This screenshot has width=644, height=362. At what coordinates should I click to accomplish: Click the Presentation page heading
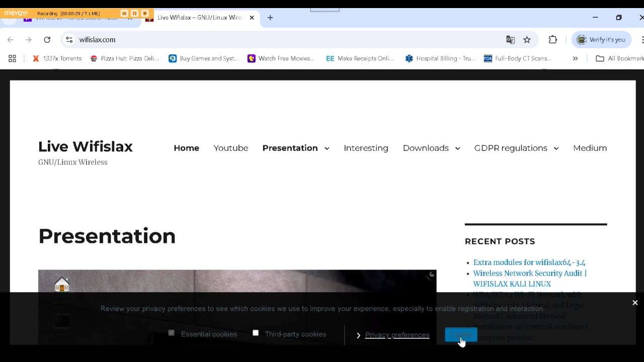107,236
